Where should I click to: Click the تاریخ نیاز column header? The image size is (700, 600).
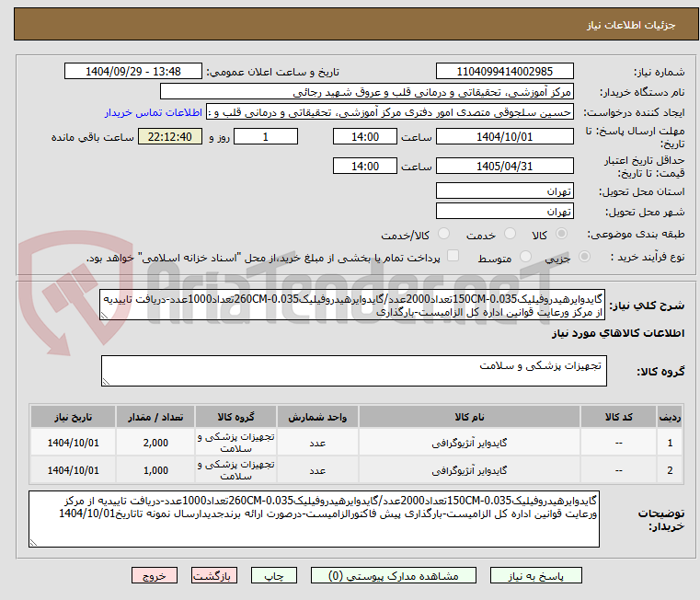74,416
